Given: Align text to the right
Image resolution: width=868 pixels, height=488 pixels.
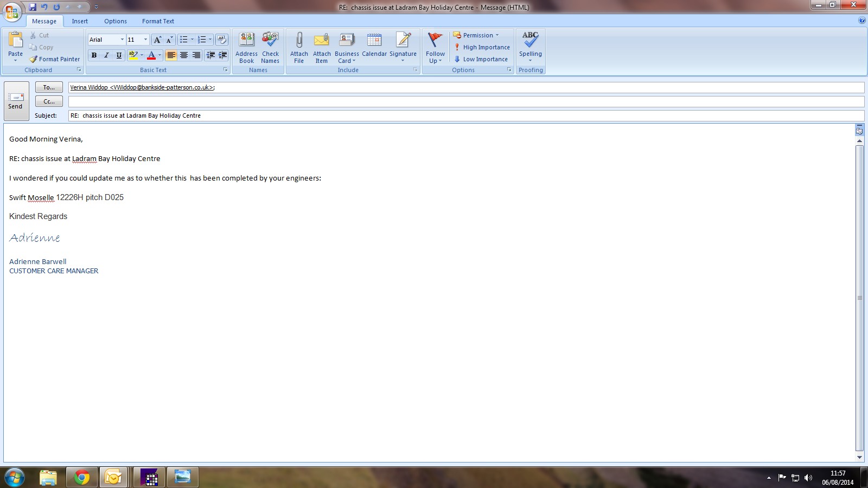Looking at the screenshot, I should click(x=196, y=55).
